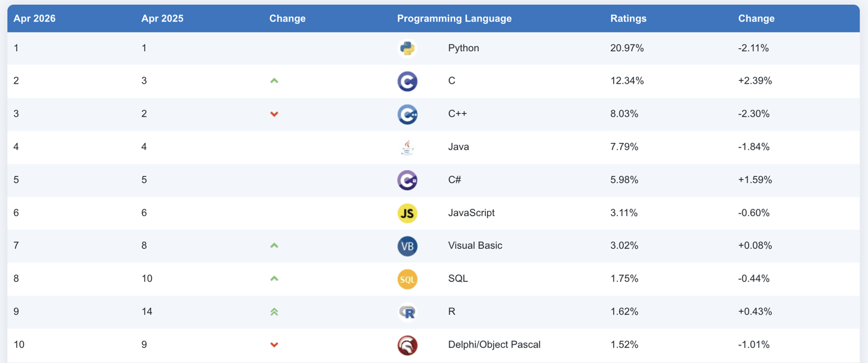Click the Java coffee cup icon
The image size is (868, 363).
(407, 147)
